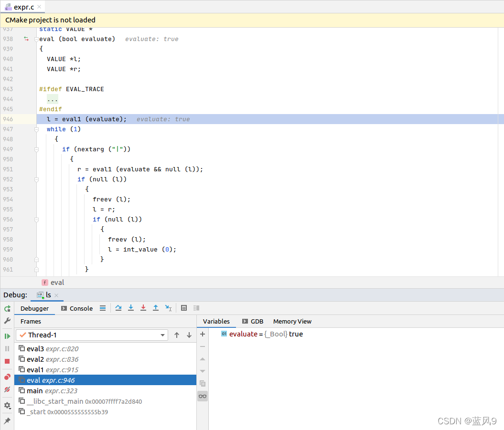
Task: Pin the debug tool window
Action: [x=7, y=421]
